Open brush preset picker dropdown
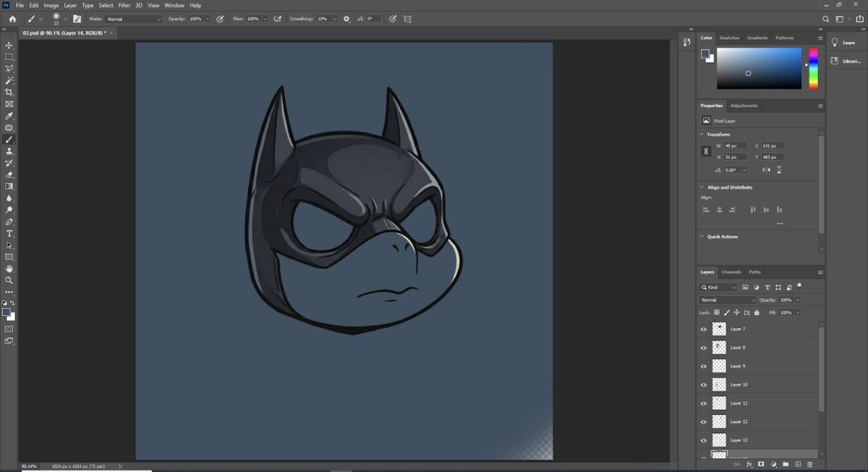Screen dimensions: 868x472 click(64, 19)
